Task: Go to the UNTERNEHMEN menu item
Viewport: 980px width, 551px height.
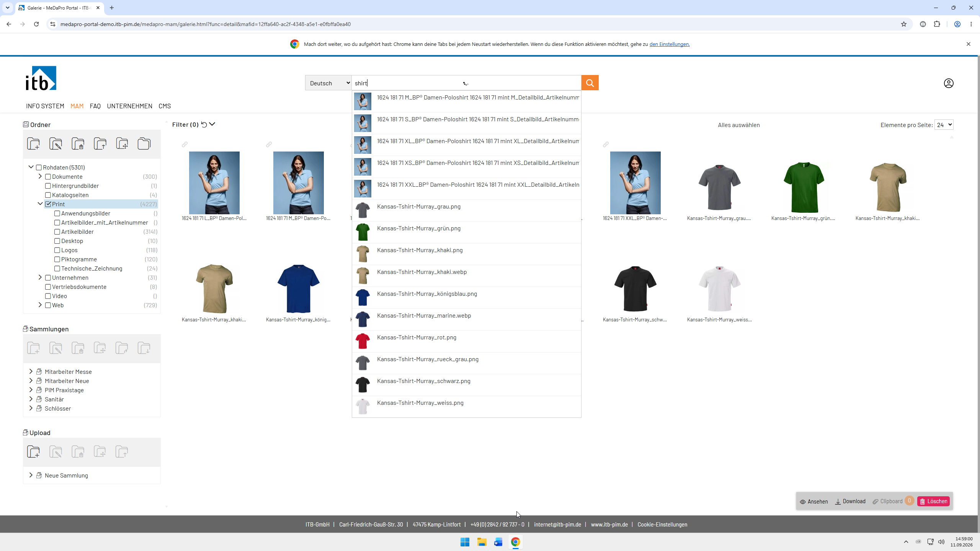Action: point(129,106)
